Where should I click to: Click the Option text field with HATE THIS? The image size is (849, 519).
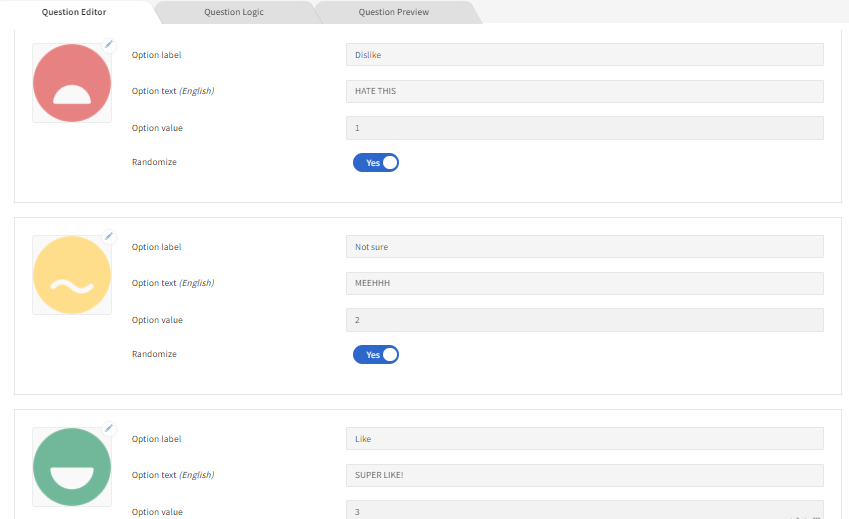[x=585, y=91]
